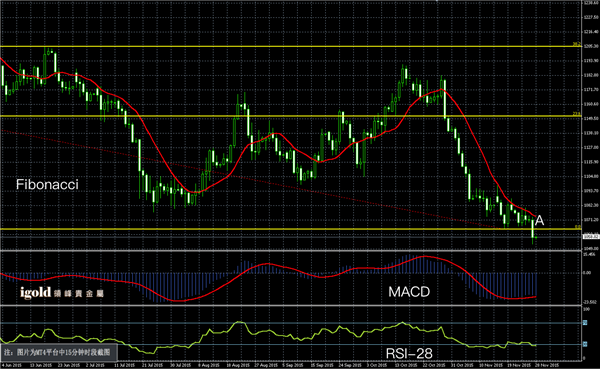This screenshot has width=600, height=369.
Task: Click the 23.6 Fibonacci level label
Action: [x=577, y=114]
